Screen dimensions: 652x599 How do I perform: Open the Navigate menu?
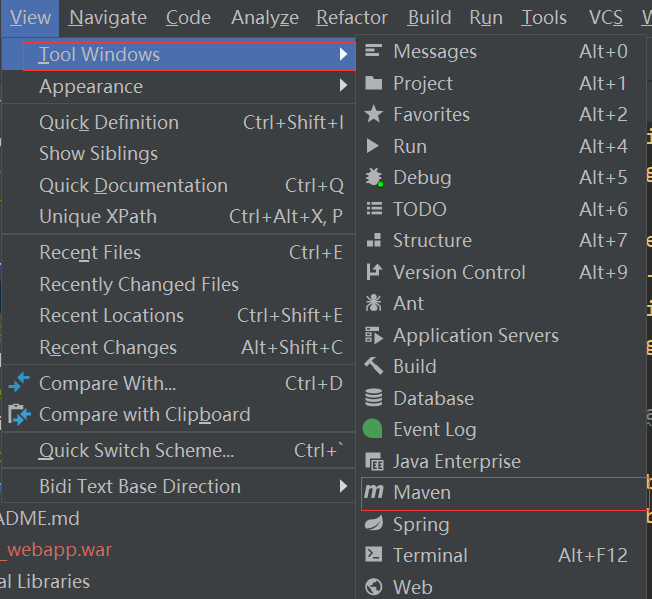(108, 18)
